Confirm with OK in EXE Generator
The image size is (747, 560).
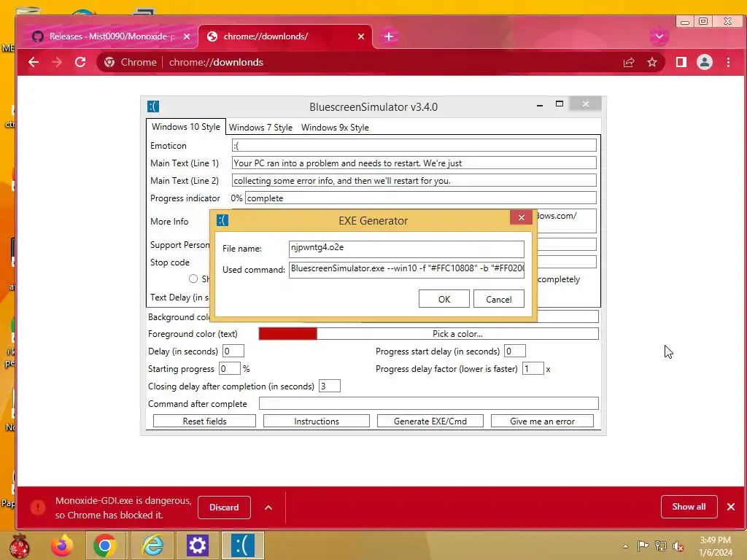[444, 299]
